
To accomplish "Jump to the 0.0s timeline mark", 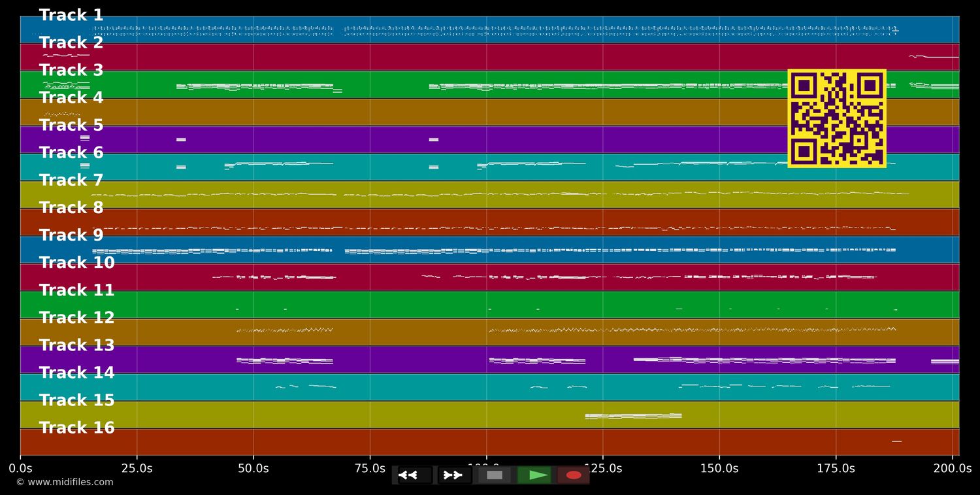I will click(x=20, y=468).
